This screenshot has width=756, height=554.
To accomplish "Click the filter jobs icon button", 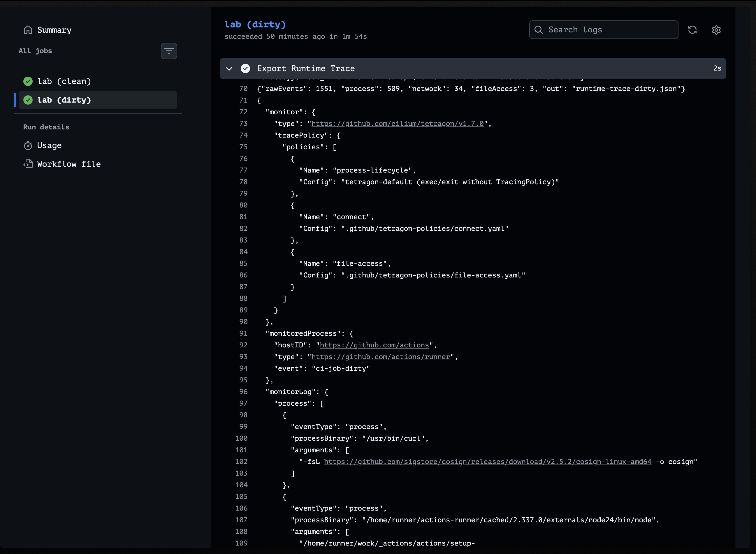I will coord(169,51).
